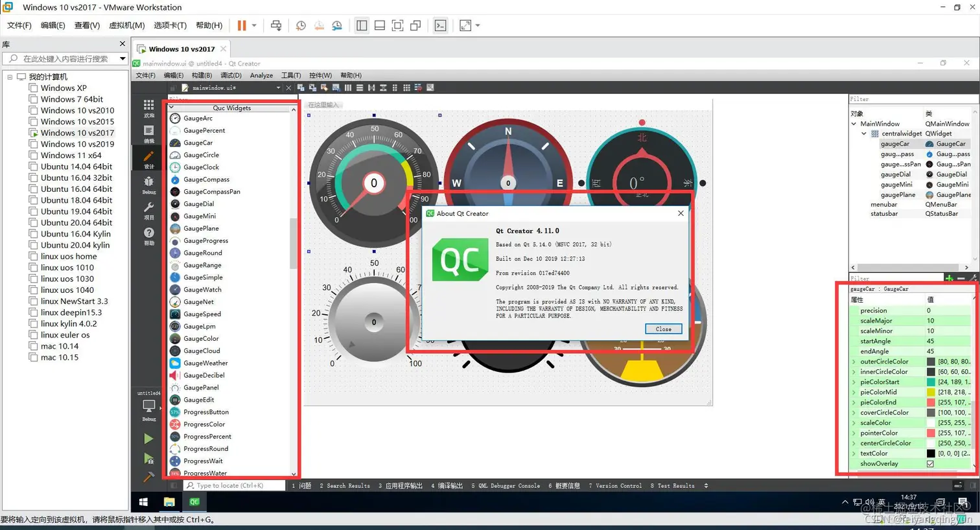Screen dimensions: 980x530
Task: Open the Welcome mode in Qt Creator sidebar
Action: tap(148, 108)
